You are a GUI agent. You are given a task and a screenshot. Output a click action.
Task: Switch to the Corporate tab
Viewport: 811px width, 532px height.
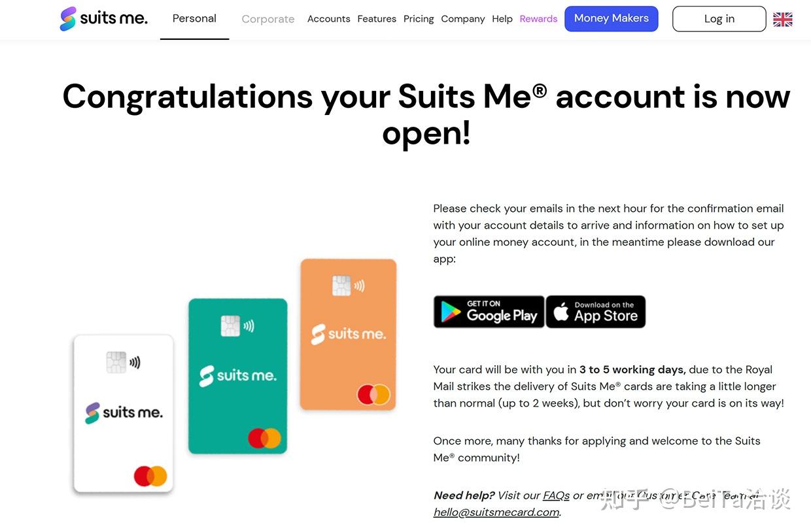(268, 19)
